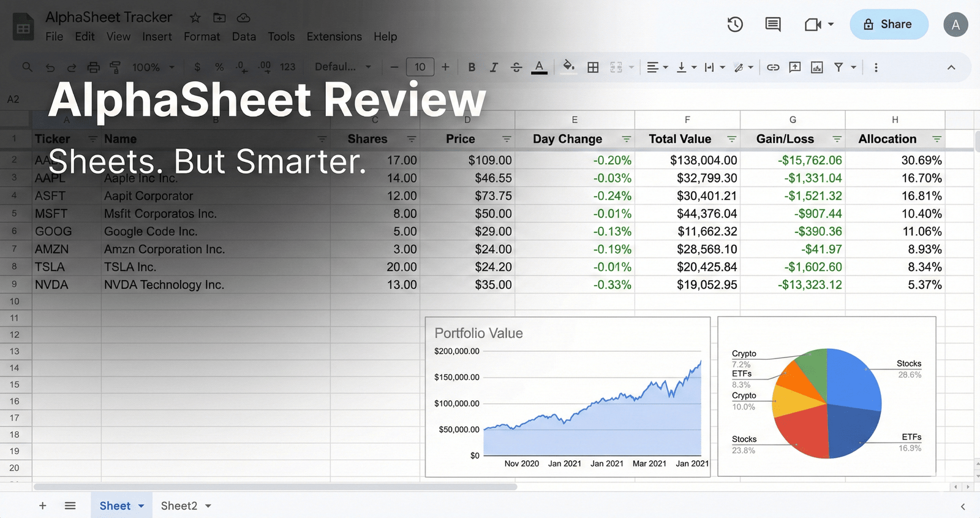Click the font size 10 field
The height and width of the screenshot is (518, 980).
click(420, 67)
